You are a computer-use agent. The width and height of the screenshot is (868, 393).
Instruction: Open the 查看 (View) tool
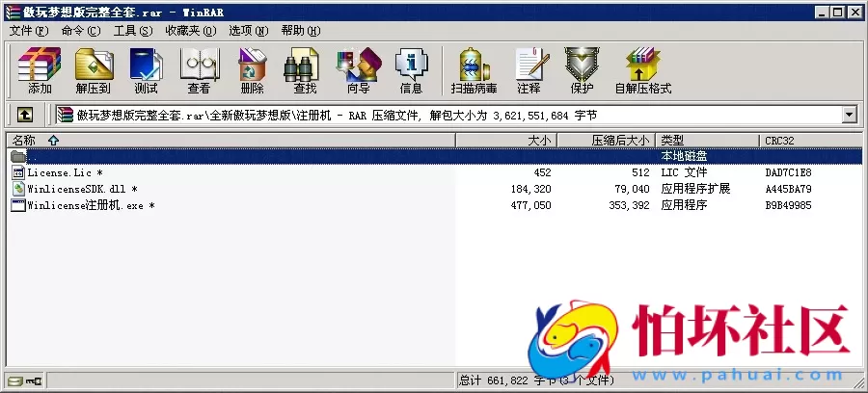point(200,70)
